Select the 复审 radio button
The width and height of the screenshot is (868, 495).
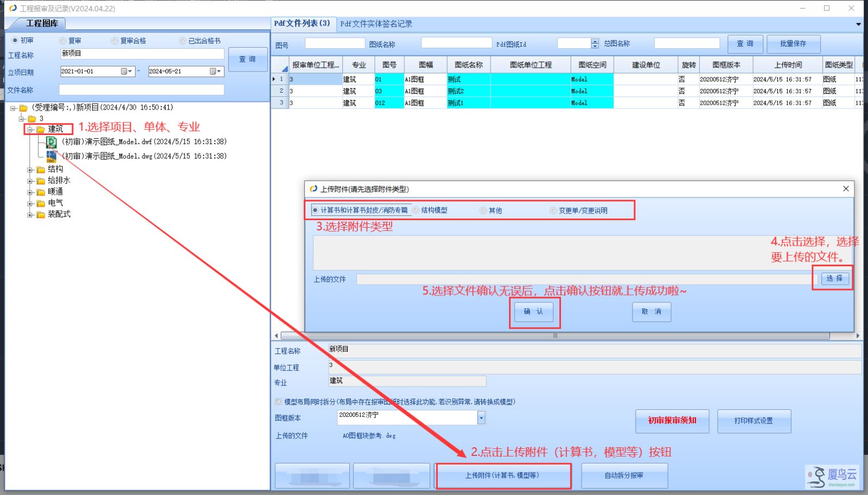tap(62, 41)
